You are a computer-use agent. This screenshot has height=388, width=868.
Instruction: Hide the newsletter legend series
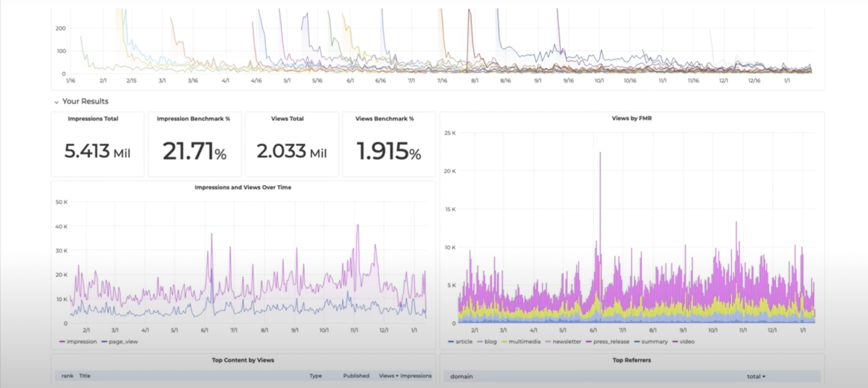tap(564, 342)
